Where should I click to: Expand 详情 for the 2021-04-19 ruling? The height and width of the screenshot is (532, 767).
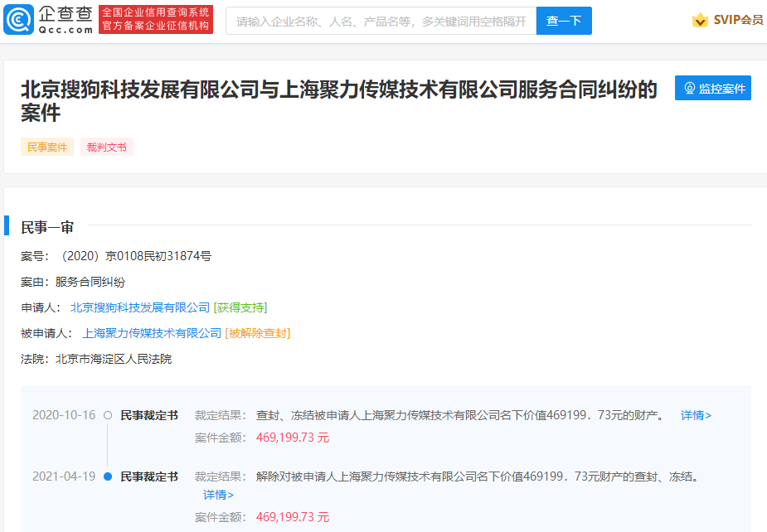tap(219, 495)
